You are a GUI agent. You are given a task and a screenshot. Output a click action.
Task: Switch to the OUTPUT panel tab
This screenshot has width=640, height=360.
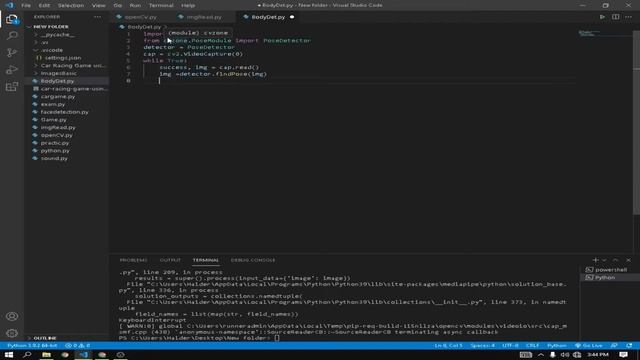(170, 260)
